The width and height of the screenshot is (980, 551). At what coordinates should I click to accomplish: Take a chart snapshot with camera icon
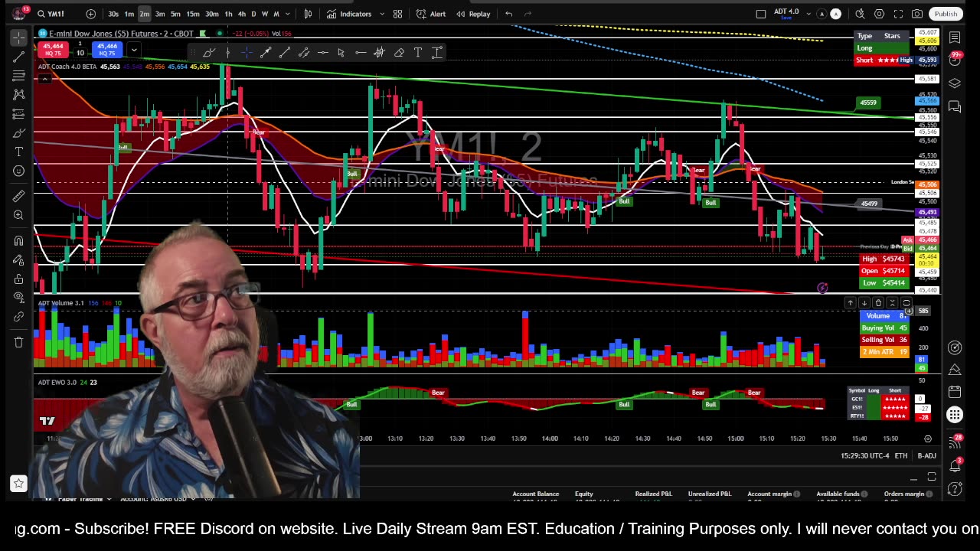(916, 14)
